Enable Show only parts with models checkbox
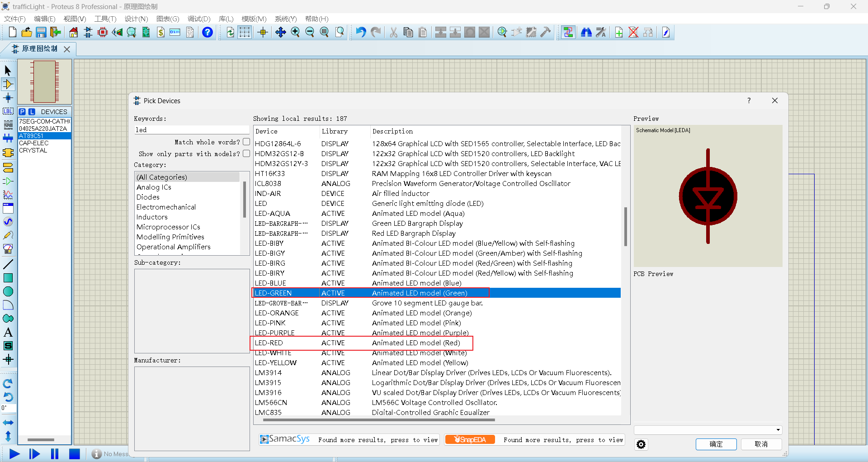This screenshot has height=462, width=868. (x=246, y=153)
